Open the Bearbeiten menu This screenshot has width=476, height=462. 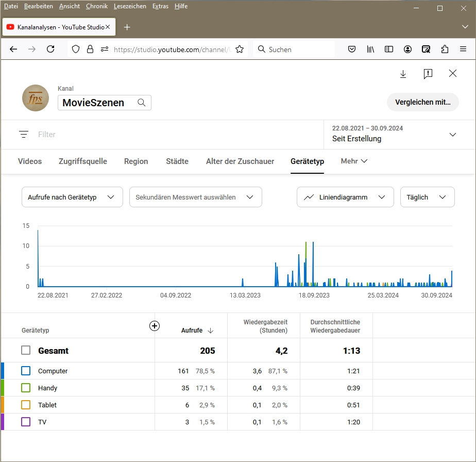click(39, 6)
